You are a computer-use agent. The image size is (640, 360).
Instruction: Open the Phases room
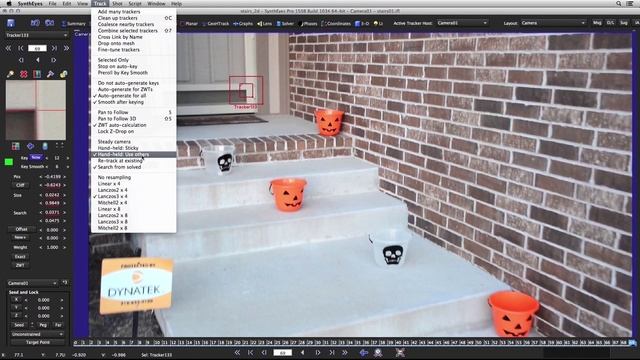[309, 24]
